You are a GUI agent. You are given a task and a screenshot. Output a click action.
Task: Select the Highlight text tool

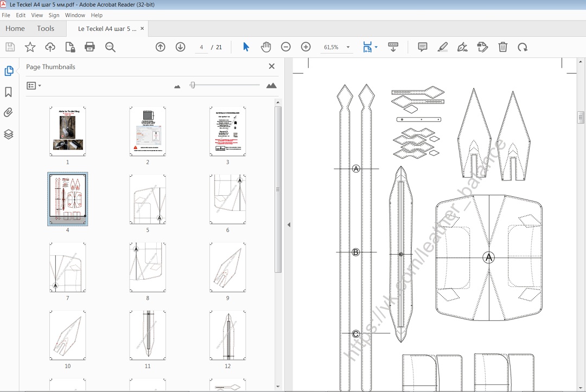click(443, 47)
